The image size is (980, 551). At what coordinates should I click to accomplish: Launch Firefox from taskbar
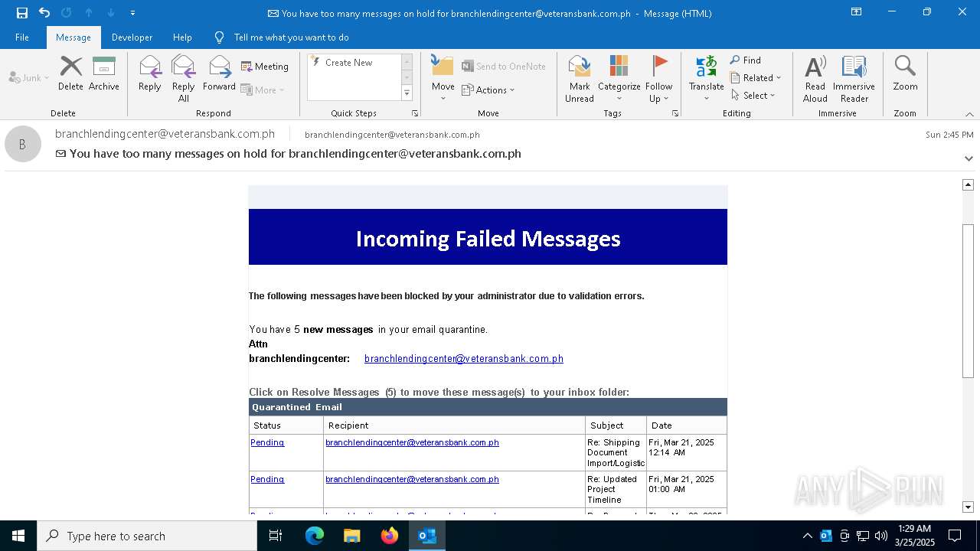click(x=390, y=536)
